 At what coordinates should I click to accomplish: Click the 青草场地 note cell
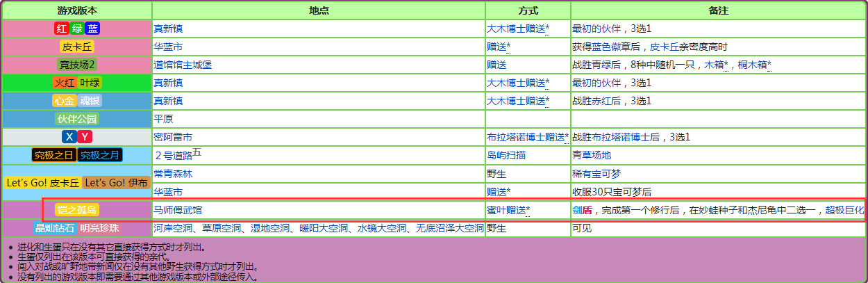(x=592, y=155)
